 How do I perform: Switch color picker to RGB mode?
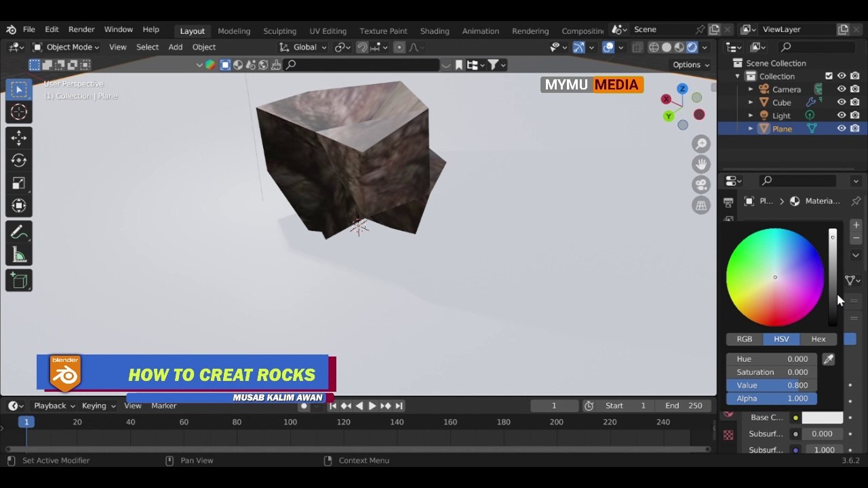pos(745,339)
